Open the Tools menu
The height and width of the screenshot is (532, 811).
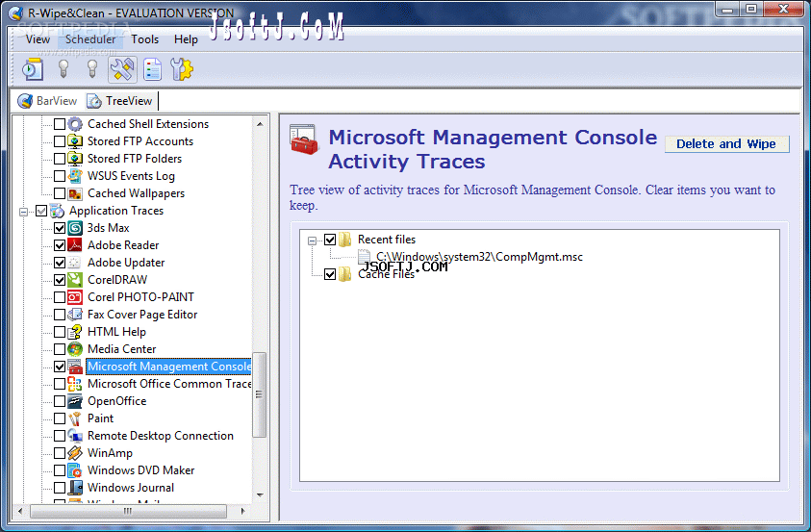point(145,39)
